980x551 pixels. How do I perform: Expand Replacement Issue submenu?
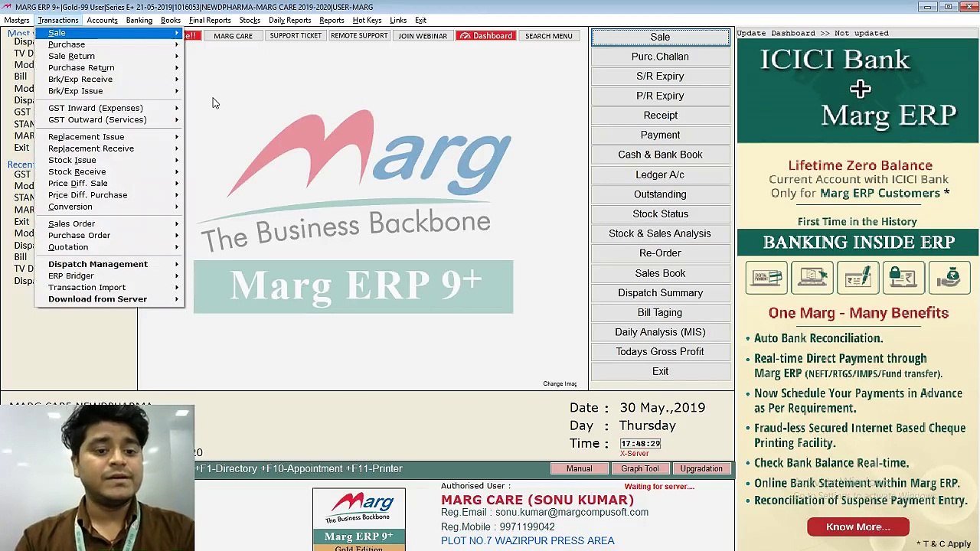coord(109,137)
